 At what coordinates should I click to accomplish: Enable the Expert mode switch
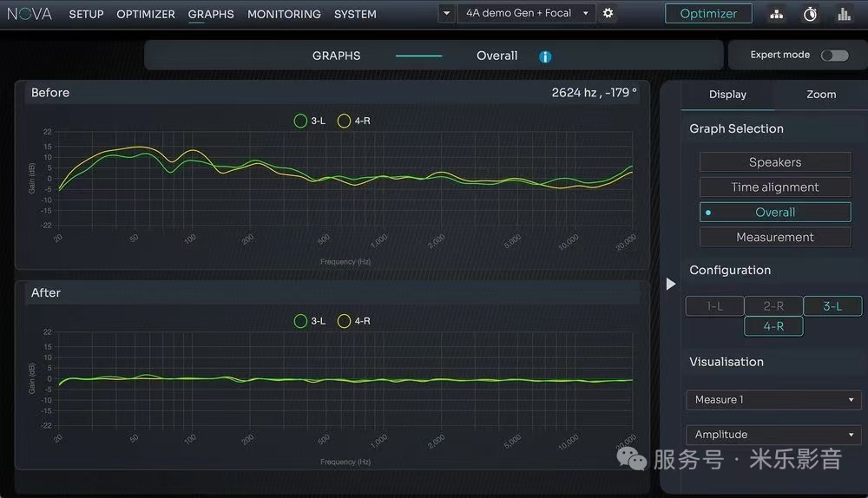[834, 56]
